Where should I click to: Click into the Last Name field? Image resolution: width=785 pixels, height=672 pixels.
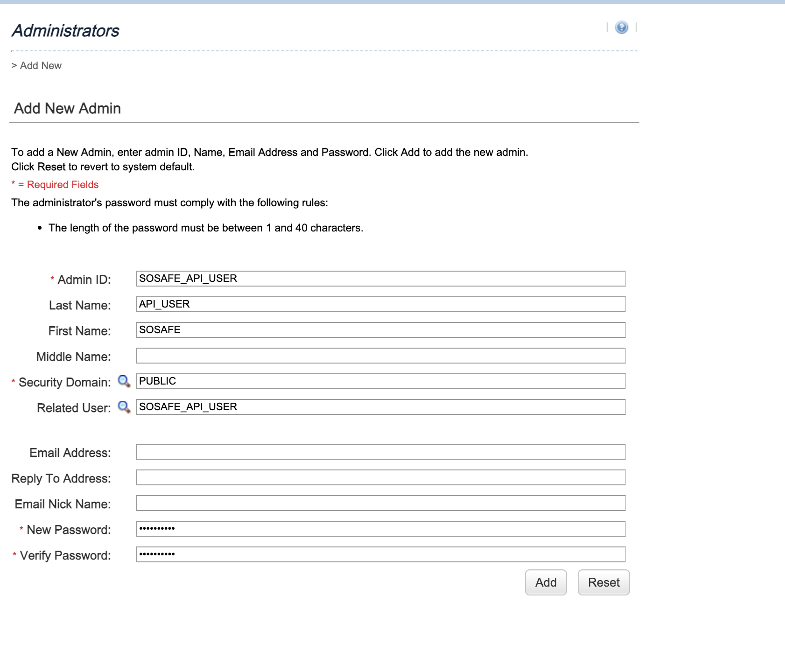[380, 304]
